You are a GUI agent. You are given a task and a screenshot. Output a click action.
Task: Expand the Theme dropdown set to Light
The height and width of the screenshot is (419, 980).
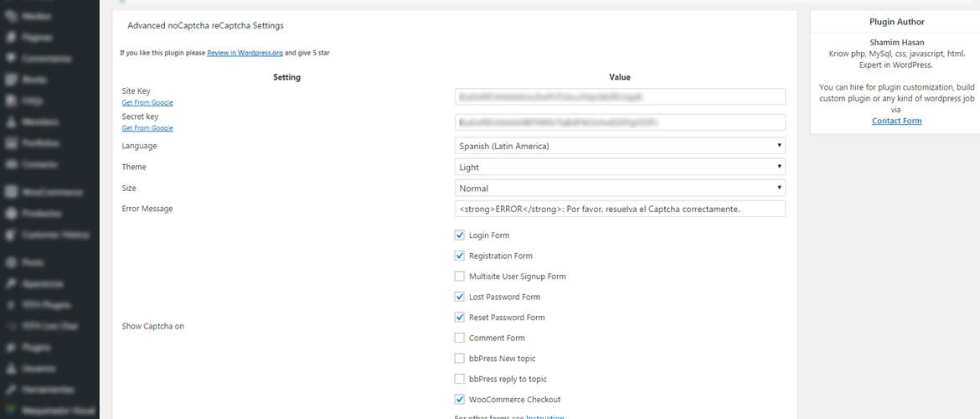coord(620,167)
